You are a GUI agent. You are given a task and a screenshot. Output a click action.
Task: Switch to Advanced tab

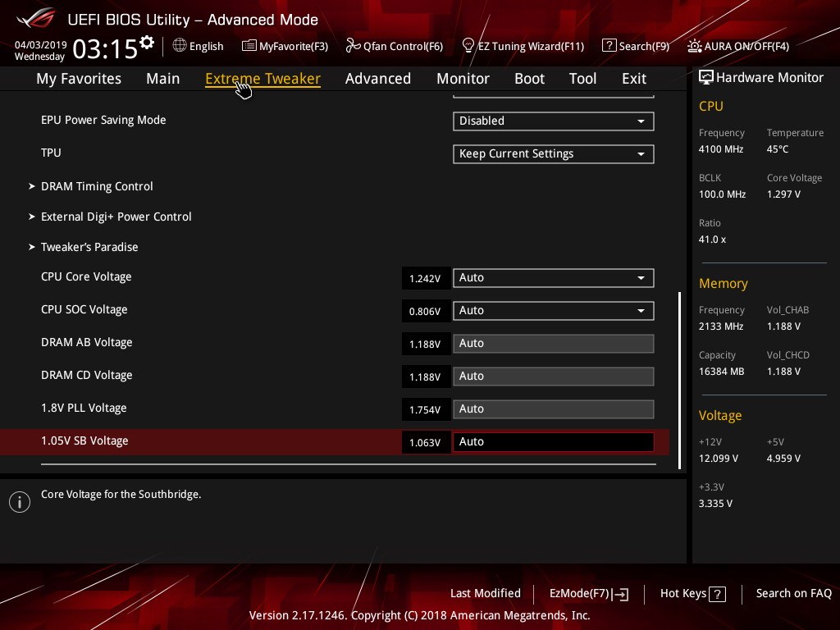(378, 79)
